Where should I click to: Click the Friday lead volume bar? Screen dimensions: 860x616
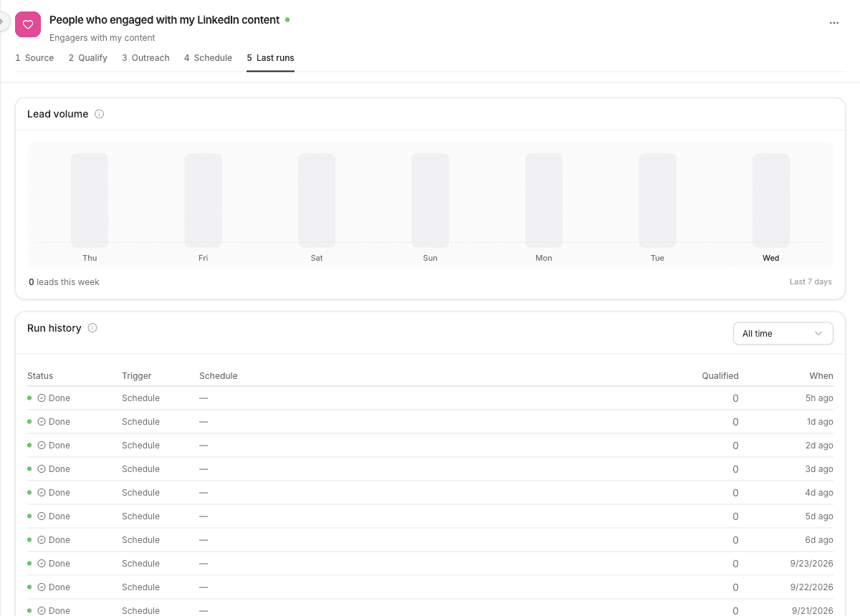click(x=203, y=201)
